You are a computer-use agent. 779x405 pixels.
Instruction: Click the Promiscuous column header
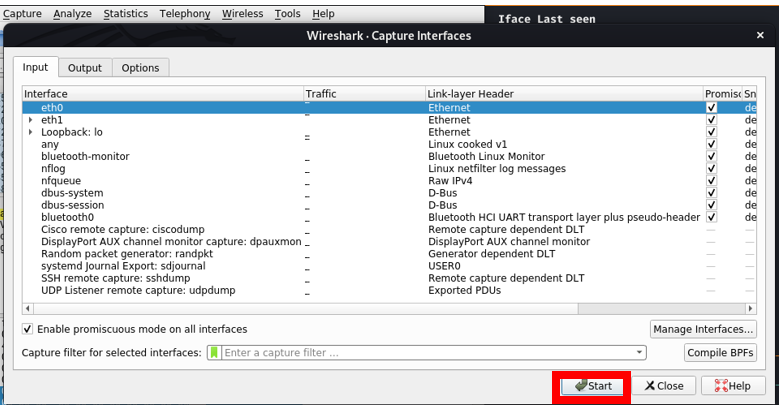(x=723, y=94)
